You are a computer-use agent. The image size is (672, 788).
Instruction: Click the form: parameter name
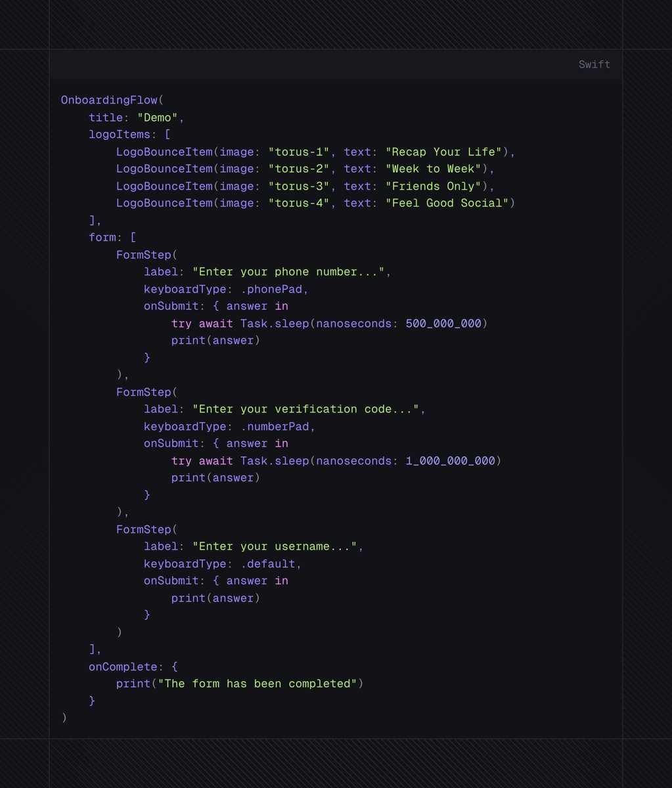pyautogui.click(x=106, y=237)
